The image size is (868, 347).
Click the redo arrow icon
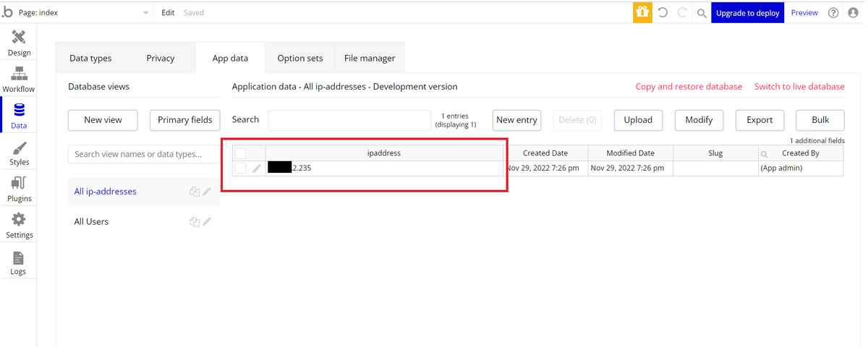[x=682, y=12]
